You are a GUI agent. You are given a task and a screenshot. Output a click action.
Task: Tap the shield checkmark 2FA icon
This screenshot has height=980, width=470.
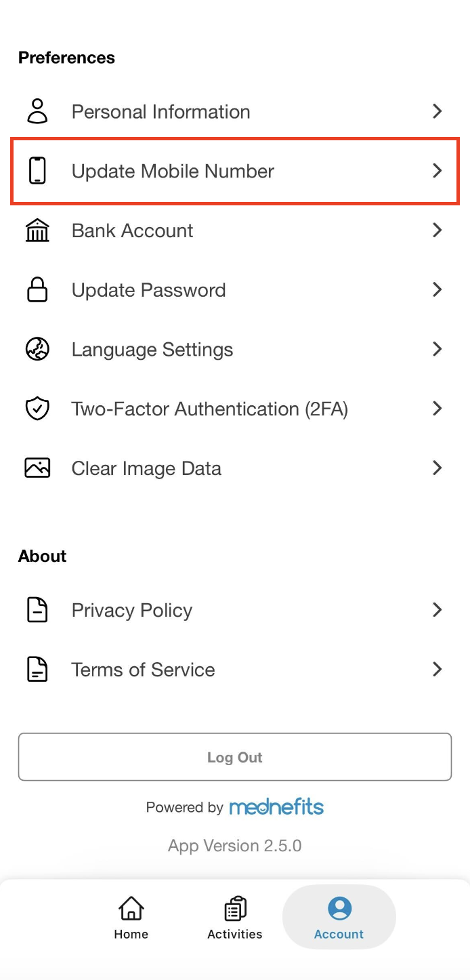pyautogui.click(x=37, y=409)
